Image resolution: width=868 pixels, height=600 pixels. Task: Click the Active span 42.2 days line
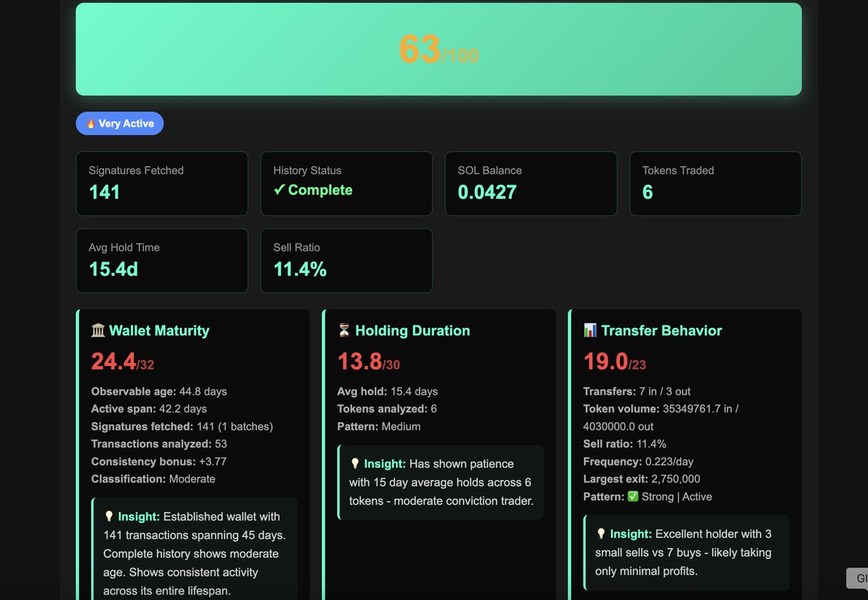tap(149, 409)
